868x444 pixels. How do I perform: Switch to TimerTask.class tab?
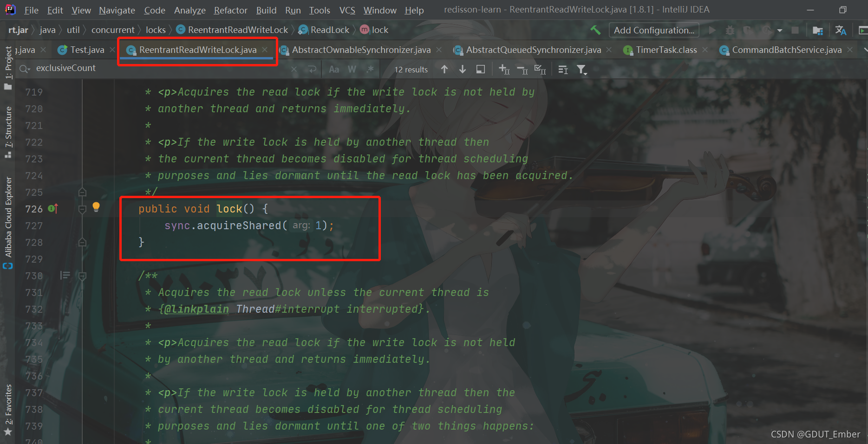[666, 50]
